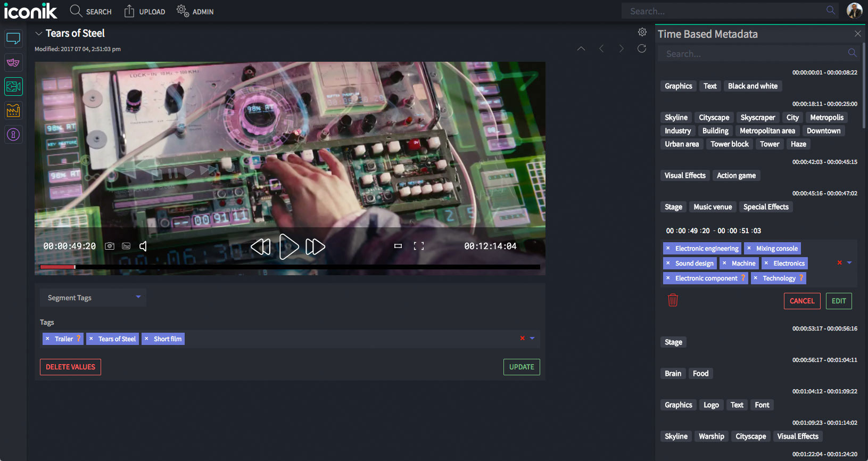Open the Upload menu item
Screen dimensions: 868x461
[144, 11]
